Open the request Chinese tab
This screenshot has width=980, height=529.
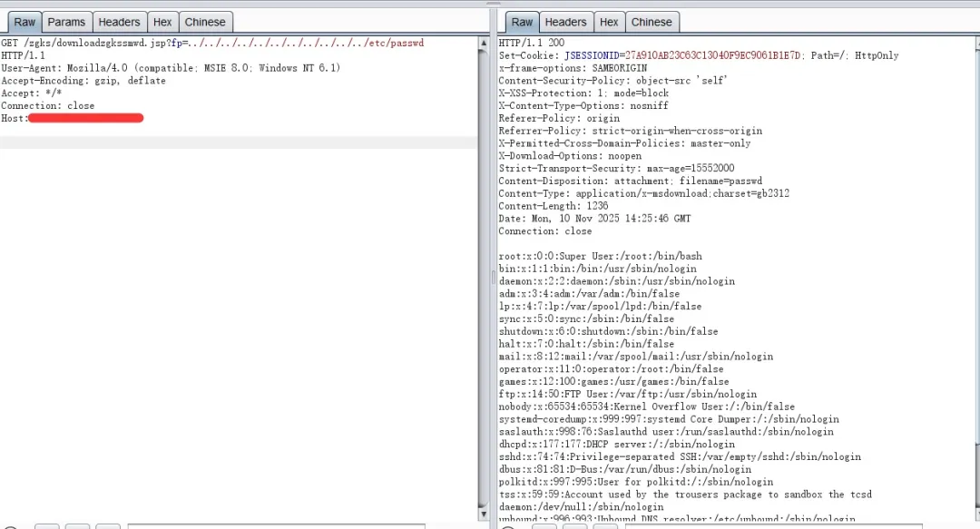pos(205,22)
